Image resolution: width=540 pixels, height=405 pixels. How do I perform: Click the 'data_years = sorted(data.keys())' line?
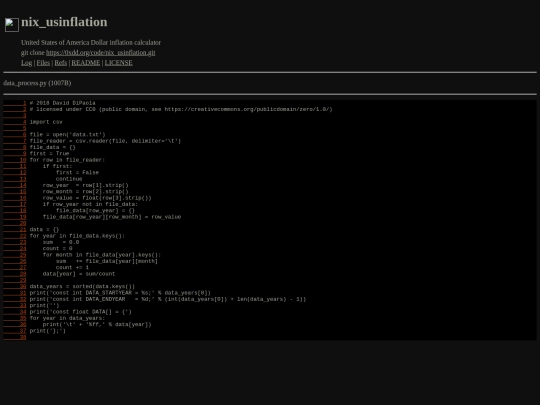pyautogui.click(x=82, y=287)
